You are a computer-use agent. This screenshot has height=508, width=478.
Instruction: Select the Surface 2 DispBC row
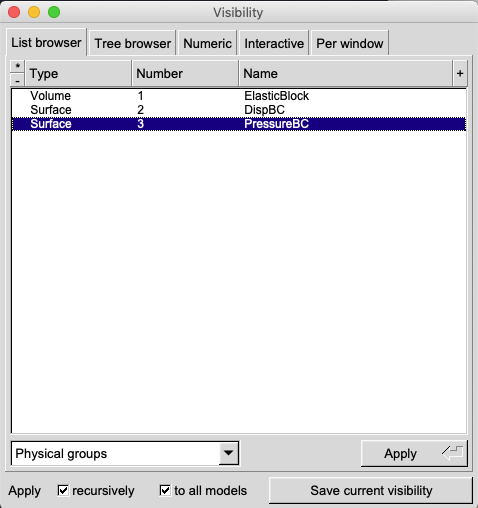coord(239,110)
